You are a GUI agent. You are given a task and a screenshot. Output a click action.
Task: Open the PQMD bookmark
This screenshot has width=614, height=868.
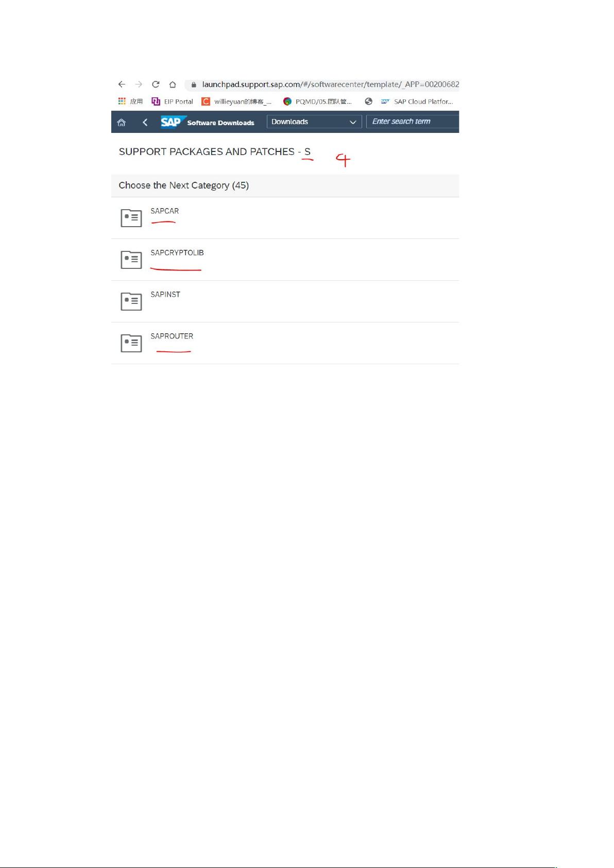tap(317, 101)
